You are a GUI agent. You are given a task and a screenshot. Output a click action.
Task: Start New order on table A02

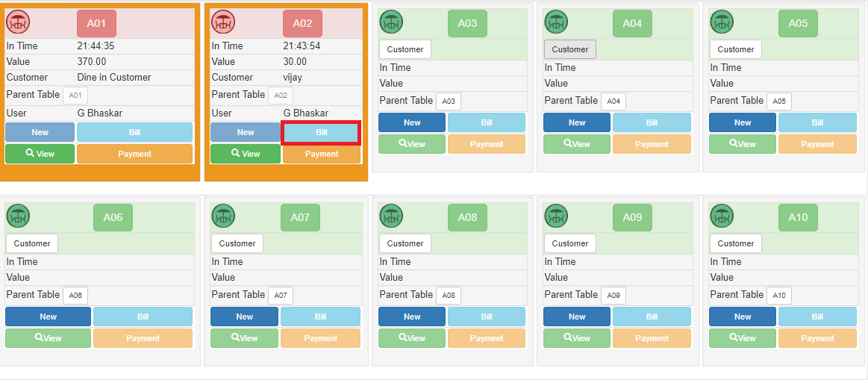pos(246,132)
